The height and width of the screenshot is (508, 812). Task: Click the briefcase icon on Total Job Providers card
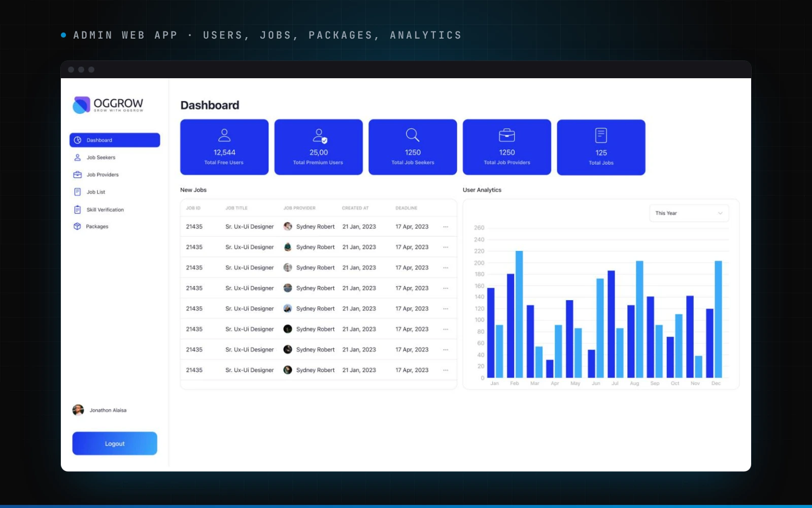507,135
